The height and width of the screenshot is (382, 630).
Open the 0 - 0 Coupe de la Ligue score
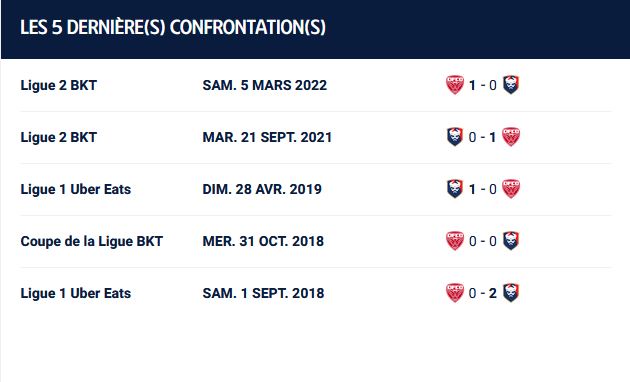483,241
